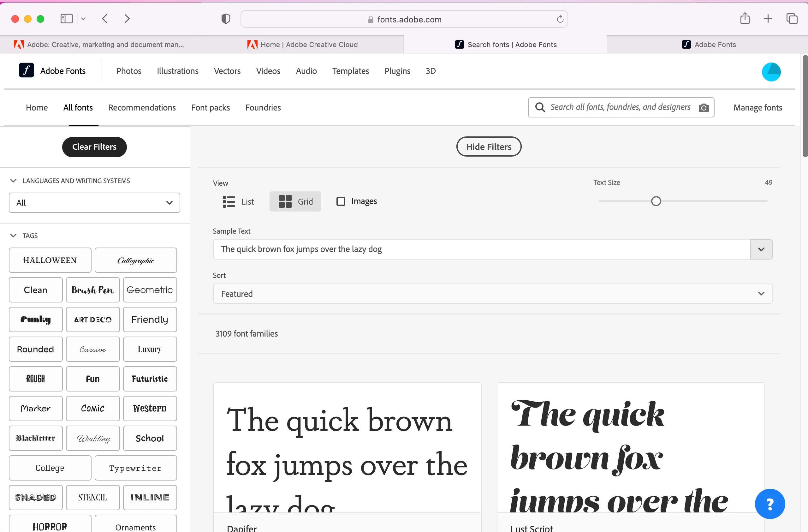Reload the page with the refresh icon
The width and height of the screenshot is (808, 532).
(x=560, y=19)
